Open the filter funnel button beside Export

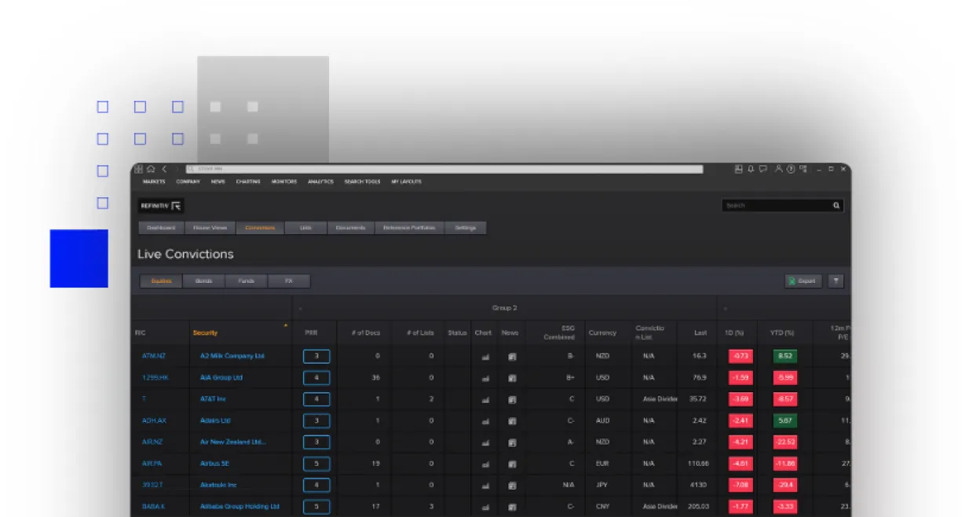pos(836,280)
